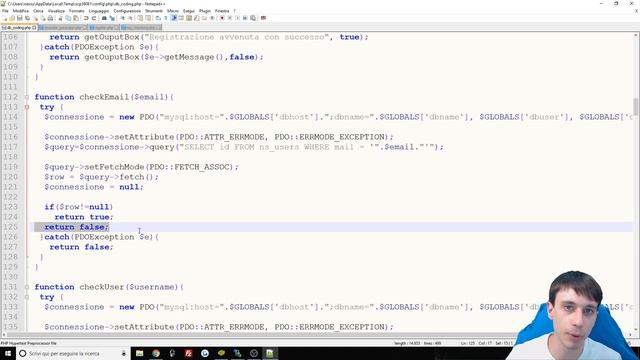Open the Modifica menu

(x=21, y=11)
